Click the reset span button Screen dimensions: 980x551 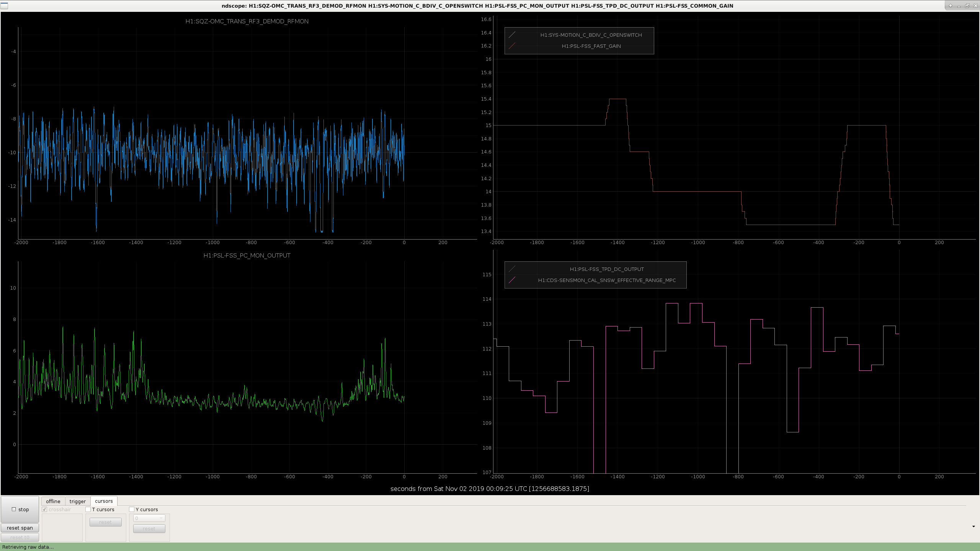[20, 528]
